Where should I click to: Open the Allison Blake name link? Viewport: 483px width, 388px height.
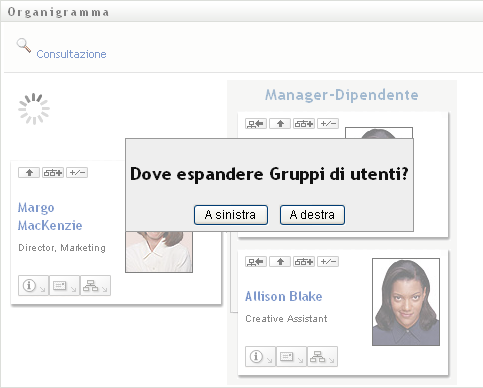pyautogui.click(x=284, y=296)
